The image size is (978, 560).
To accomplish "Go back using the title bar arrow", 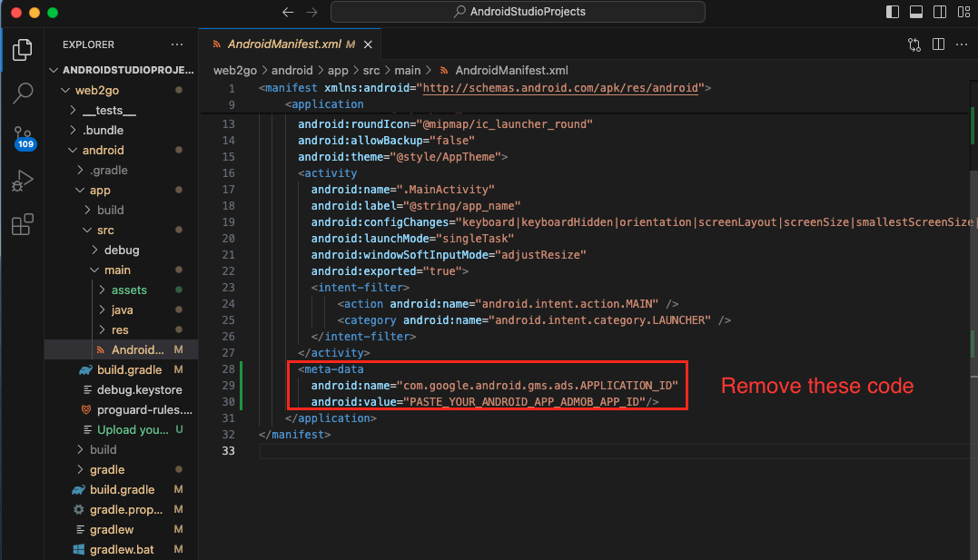I will (288, 13).
